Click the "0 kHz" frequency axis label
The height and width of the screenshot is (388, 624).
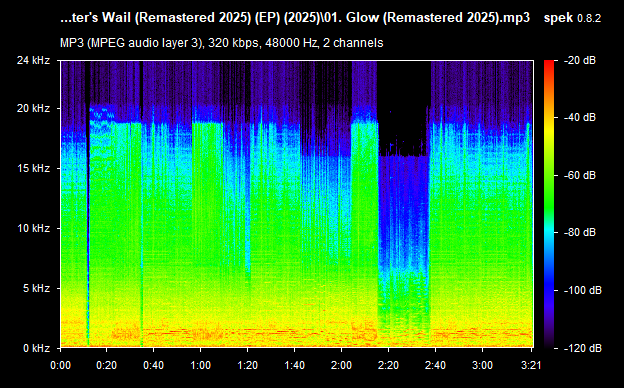(36, 348)
